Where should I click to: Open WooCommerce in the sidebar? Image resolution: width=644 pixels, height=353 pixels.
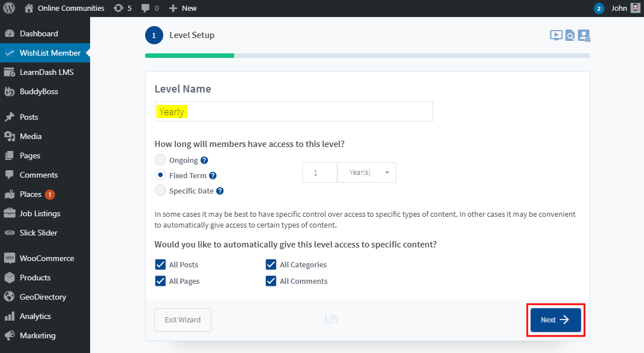click(x=46, y=258)
